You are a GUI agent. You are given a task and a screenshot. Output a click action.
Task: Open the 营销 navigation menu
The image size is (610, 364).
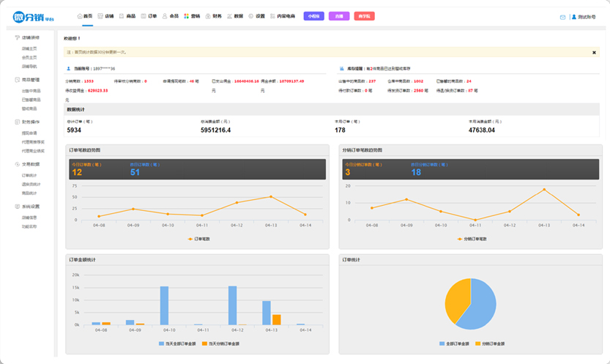[x=192, y=16]
